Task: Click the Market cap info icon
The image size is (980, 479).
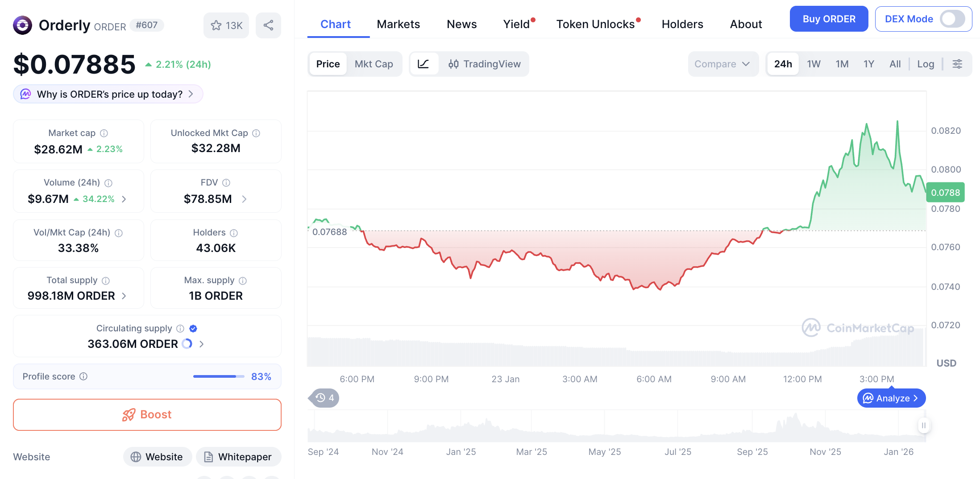Action: pos(104,133)
